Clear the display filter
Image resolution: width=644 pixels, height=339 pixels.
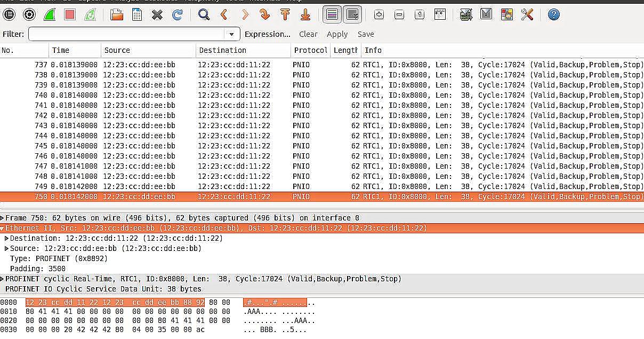click(x=308, y=34)
